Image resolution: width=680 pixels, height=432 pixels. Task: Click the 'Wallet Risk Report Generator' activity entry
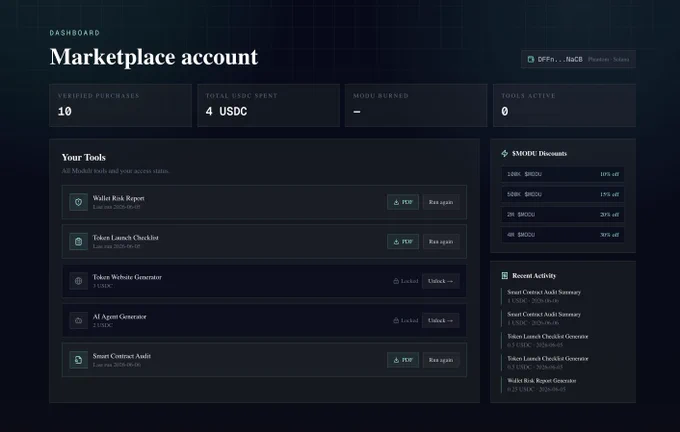pyautogui.click(x=542, y=381)
